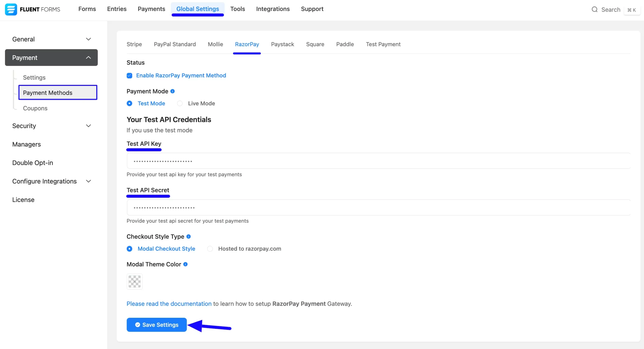644x349 pixels.
Task: Switch to the Paystack tab
Action: coord(283,44)
